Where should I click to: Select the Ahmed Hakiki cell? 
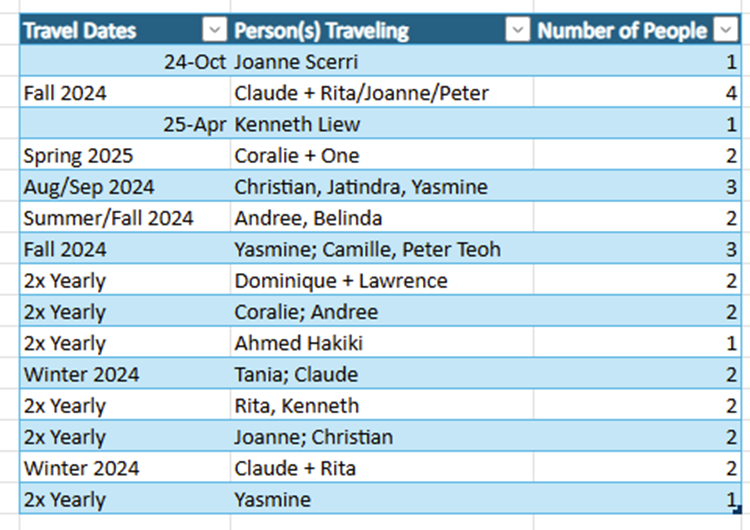382,343
